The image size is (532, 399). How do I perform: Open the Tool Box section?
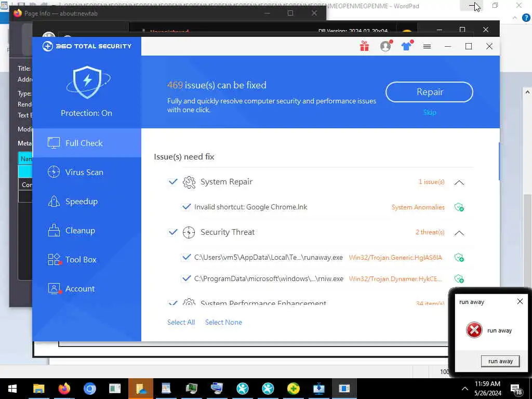(87, 260)
